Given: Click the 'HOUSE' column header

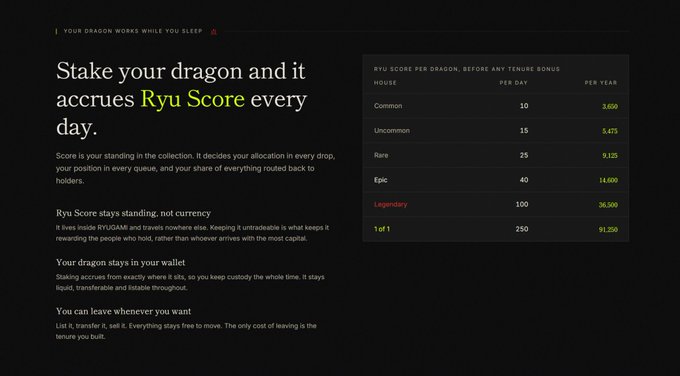Looking at the screenshot, I should (385, 83).
